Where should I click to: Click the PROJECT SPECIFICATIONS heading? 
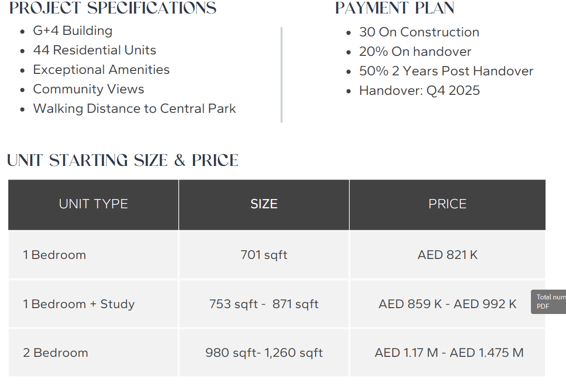113,8
